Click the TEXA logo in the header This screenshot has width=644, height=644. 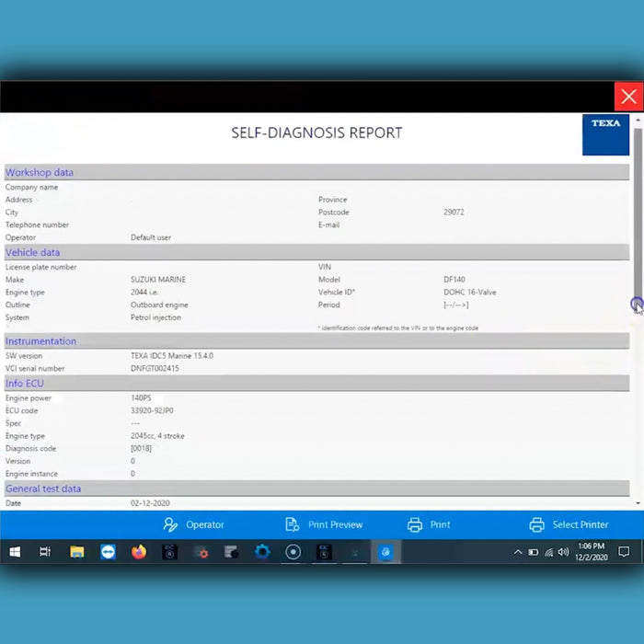[605, 134]
